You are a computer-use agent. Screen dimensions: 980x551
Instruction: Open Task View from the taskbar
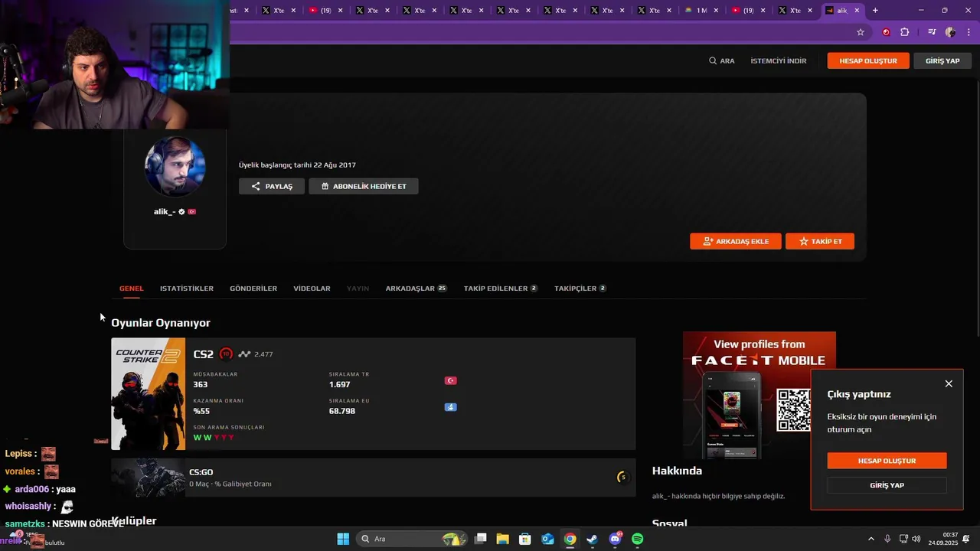tap(481, 539)
